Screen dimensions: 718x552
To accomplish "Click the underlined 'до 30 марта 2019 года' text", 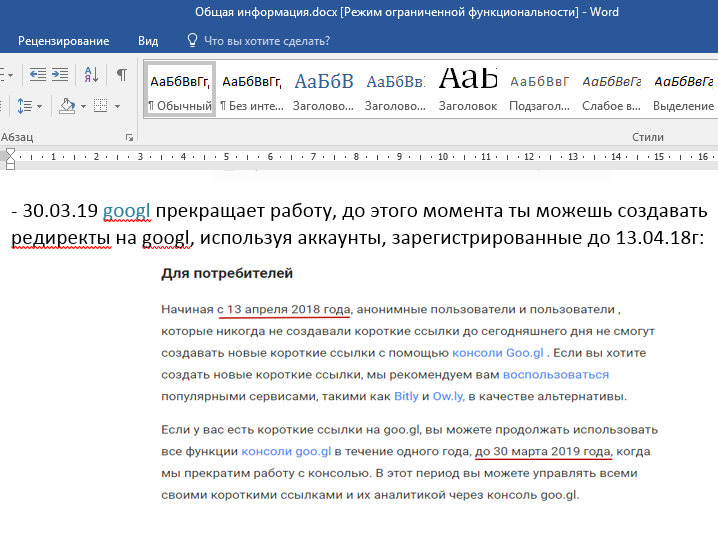I will pos(544,452).
